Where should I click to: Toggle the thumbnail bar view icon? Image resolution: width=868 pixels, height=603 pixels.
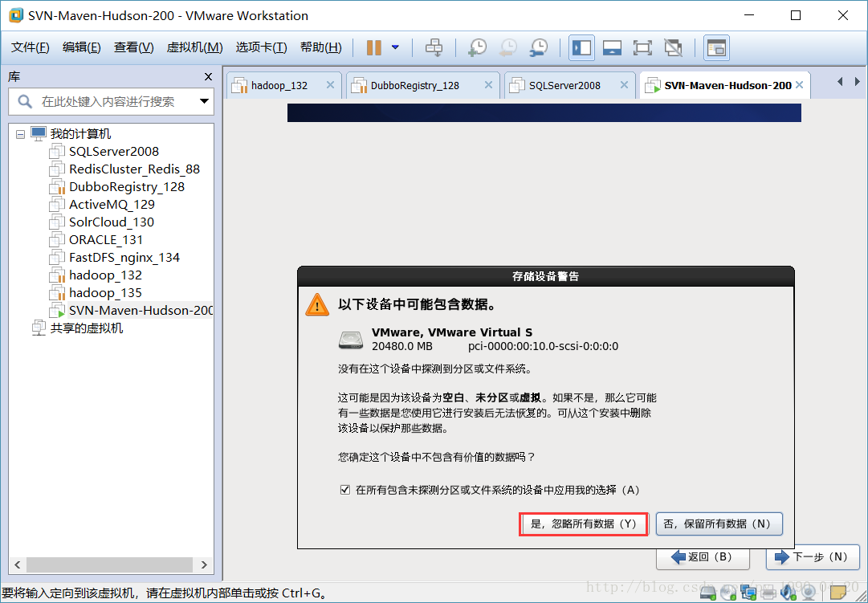[612, 47]
